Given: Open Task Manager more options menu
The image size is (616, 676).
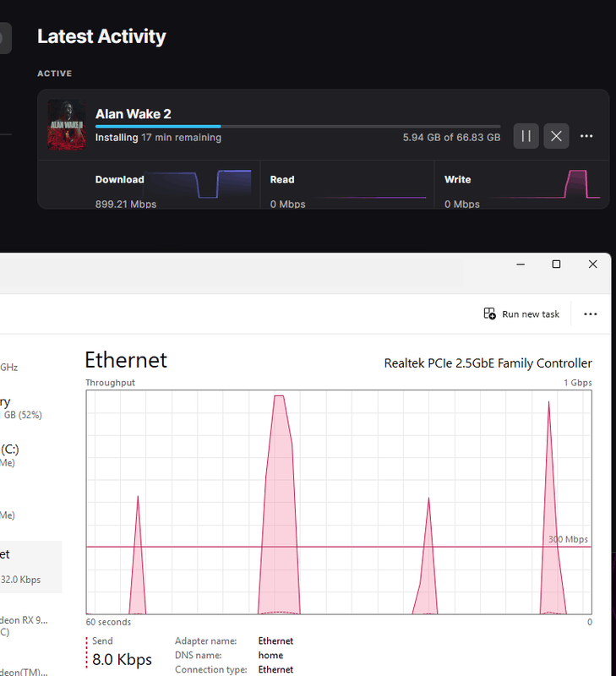Looking at the screenshot, I should (x=590, y=313).
